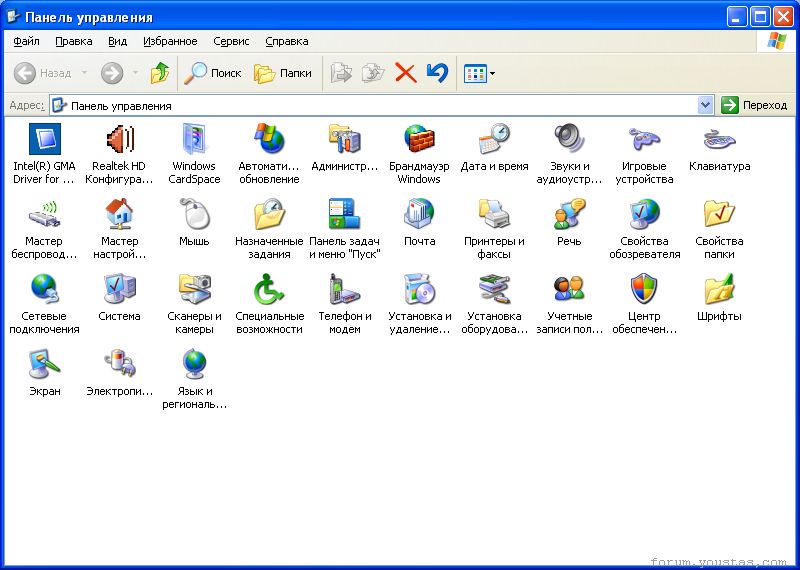Open Экран display icon
This screenshot has width=800, height=570.
(x=44, y=364)
